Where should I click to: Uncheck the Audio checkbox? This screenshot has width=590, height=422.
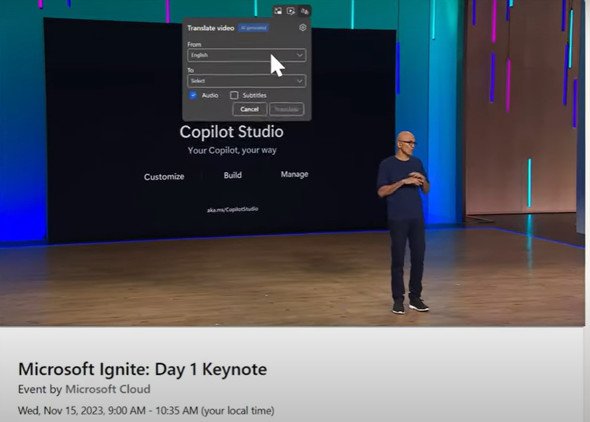pos(193,95)
